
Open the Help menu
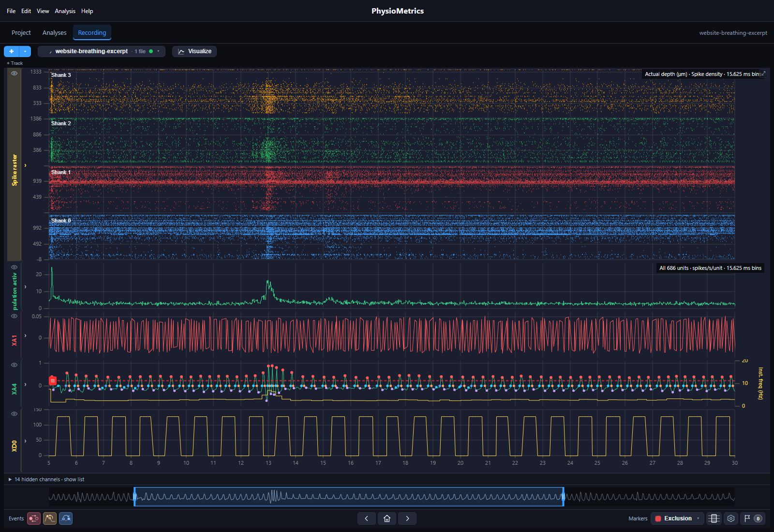point(87,11)
